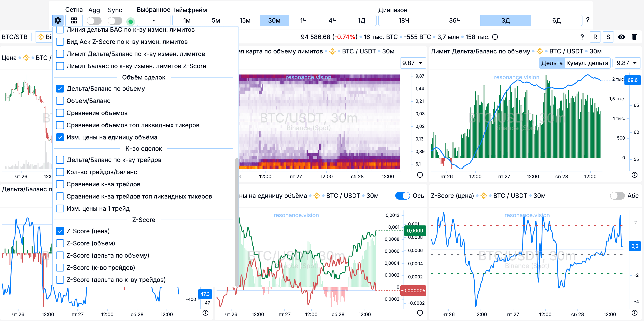Select the 1Ч timeframe tab
644x321 pixels.
(x=303, y=20)
